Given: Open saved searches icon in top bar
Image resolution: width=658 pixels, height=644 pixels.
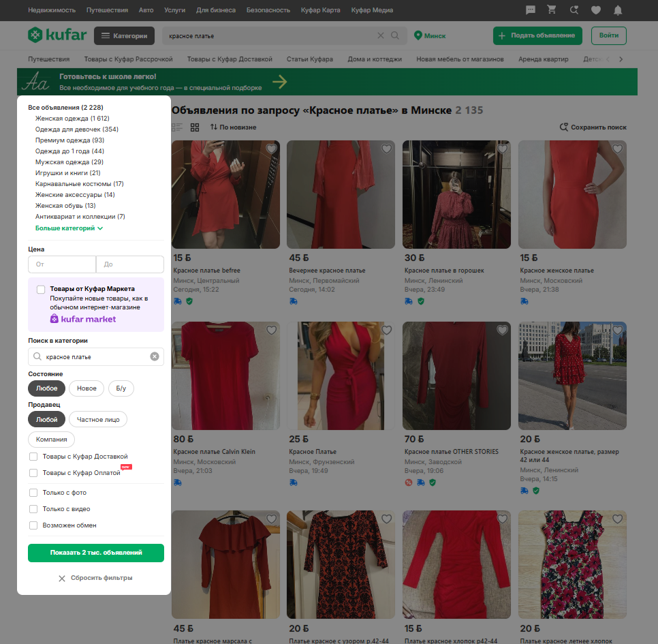Looking at the screenshot, I should point(574,10).
